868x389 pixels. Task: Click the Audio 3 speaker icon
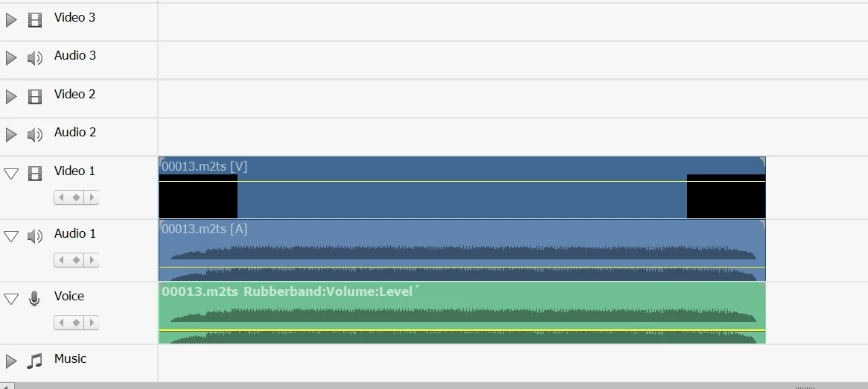tap(35, 58)
